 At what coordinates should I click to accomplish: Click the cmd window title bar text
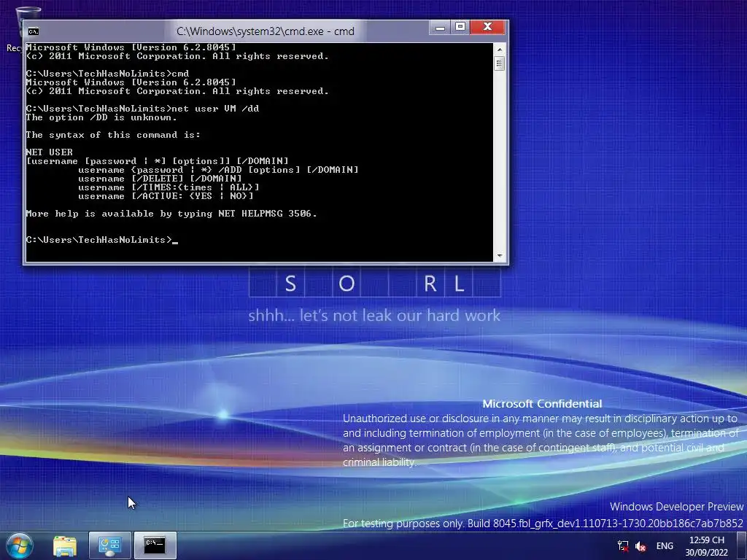[x=266, y=31]
